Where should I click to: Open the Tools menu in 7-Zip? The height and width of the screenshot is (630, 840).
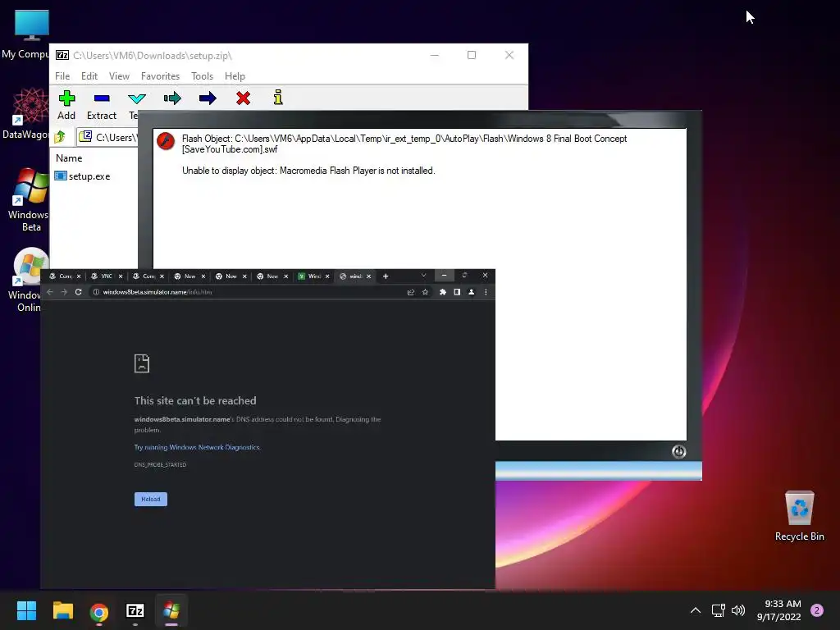(202, 76)
